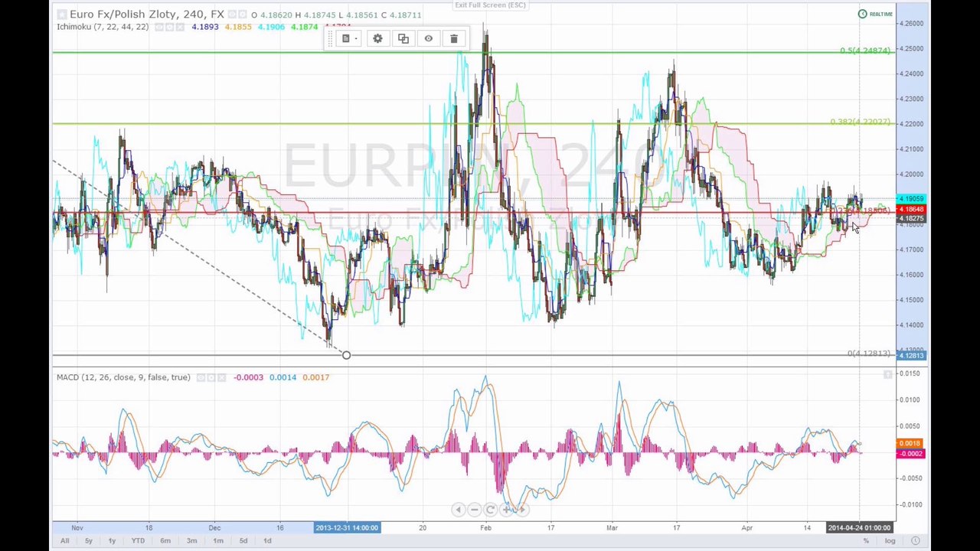Open MACD indicator format settings
Image resolution: width=980 pixels, height=551 pixels.
tap(211, 377)
